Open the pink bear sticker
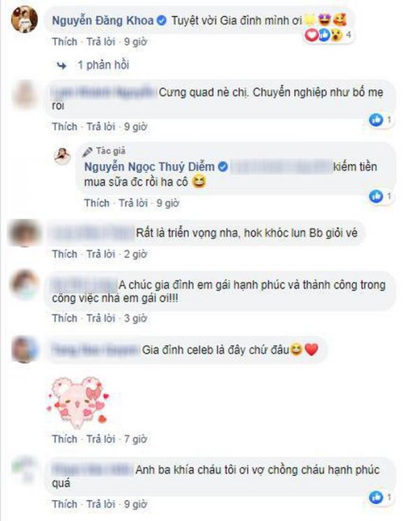 [x=79, y=401]
